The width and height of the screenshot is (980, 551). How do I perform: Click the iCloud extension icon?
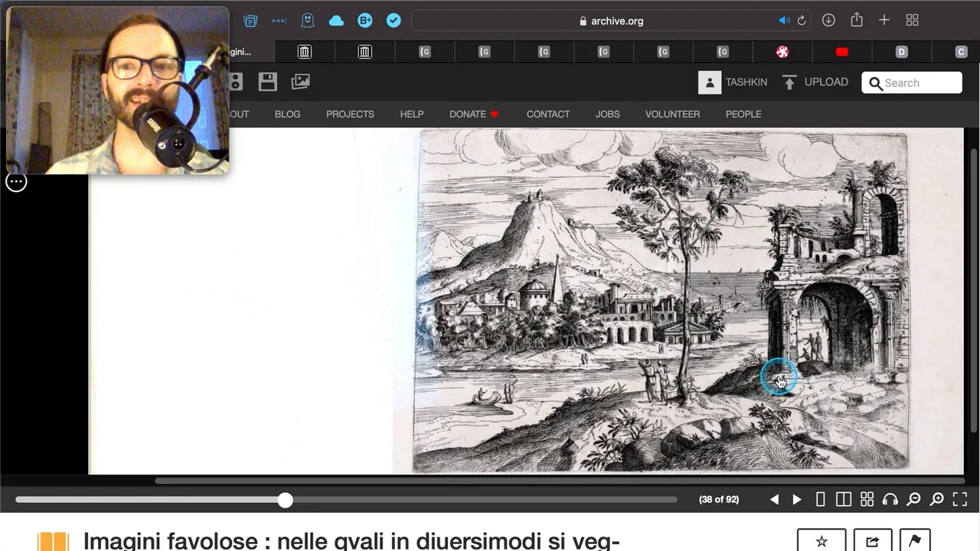point(336,21)
